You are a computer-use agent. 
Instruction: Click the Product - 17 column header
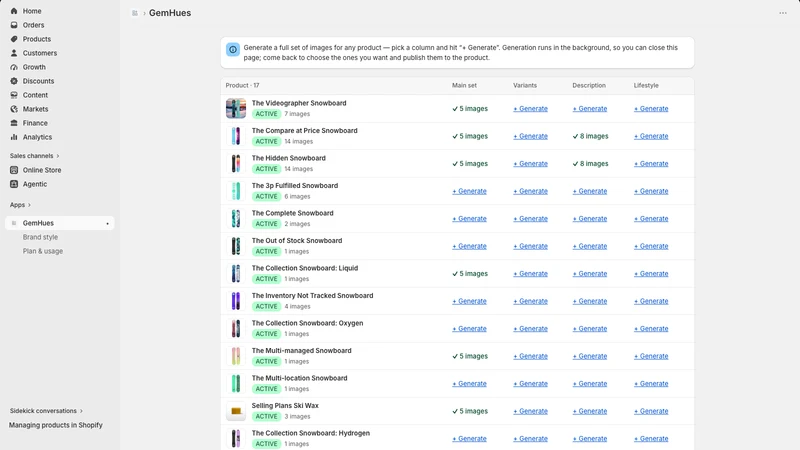click(x=242, y=86)
